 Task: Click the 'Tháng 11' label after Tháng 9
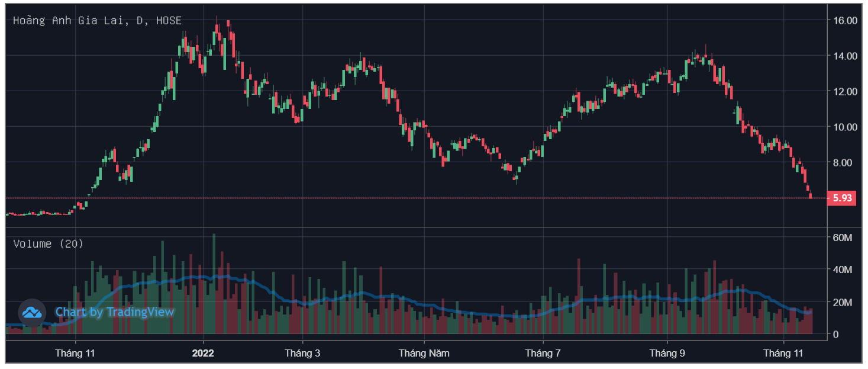tap(783, 353)
